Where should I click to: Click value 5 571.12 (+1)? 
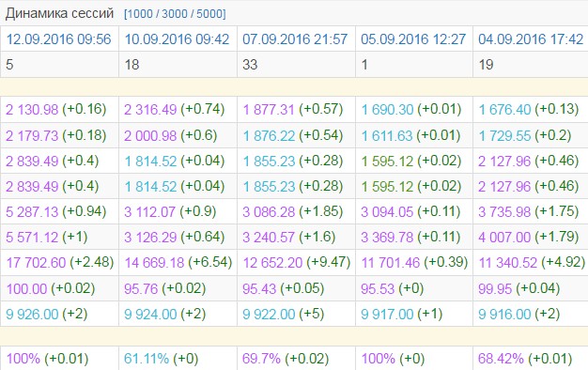click(x=47, y=238)
